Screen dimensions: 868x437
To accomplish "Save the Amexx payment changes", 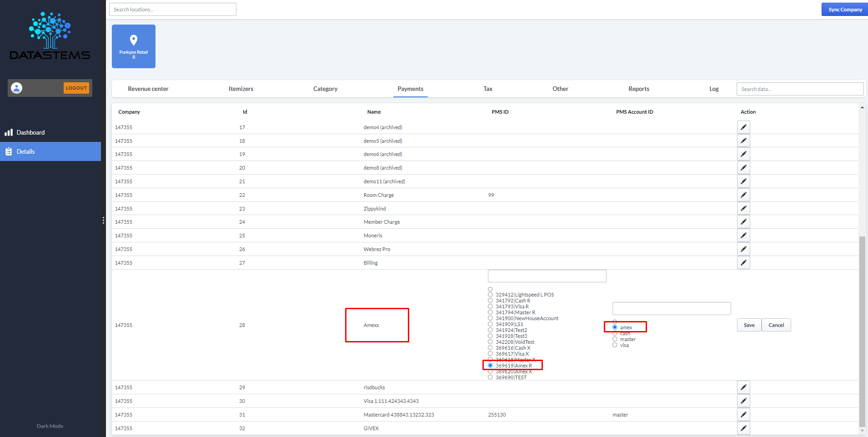I will click(748, 325).
